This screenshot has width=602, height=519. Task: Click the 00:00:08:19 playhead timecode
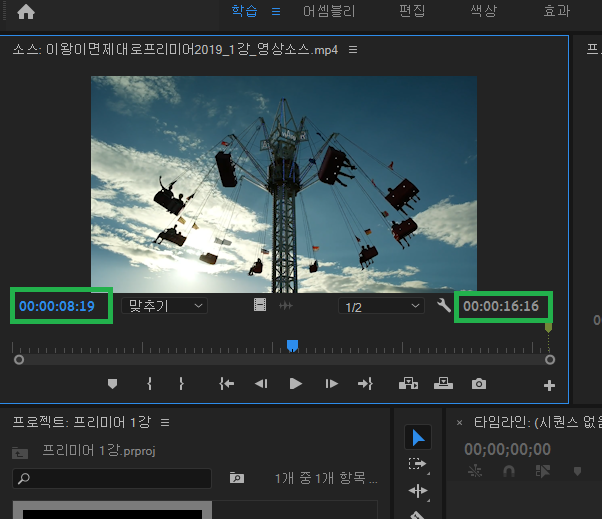[57, 306]
